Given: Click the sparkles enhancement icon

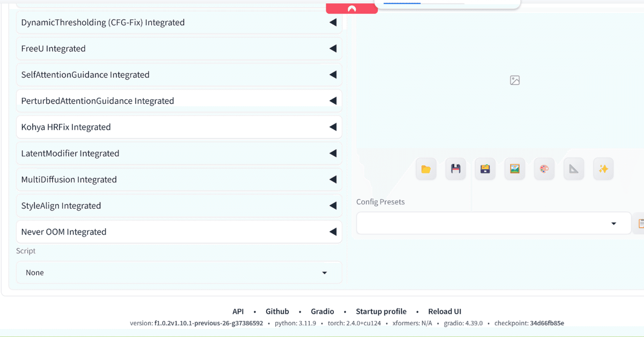Looking at the screenshot, I should point(603,169).
